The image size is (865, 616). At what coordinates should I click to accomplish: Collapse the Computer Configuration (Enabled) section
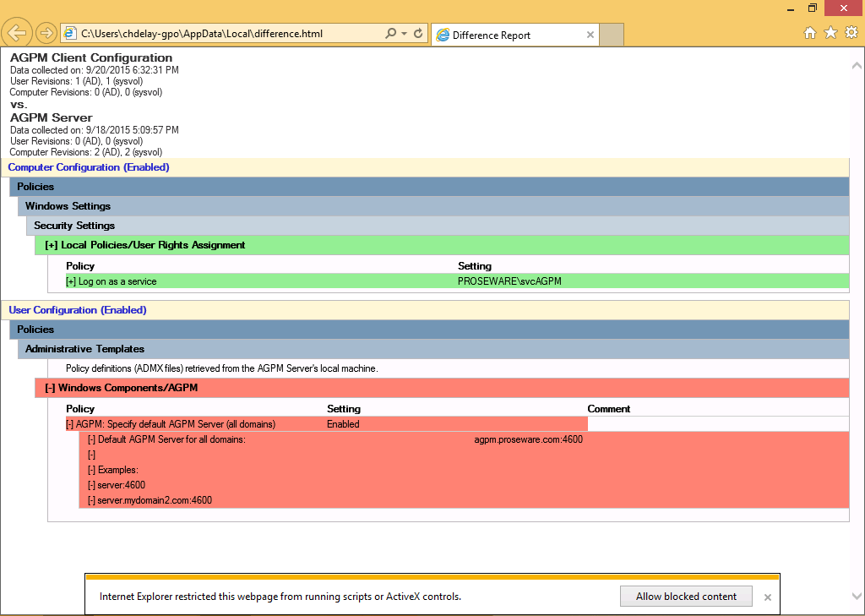click(x=89, y=167)
